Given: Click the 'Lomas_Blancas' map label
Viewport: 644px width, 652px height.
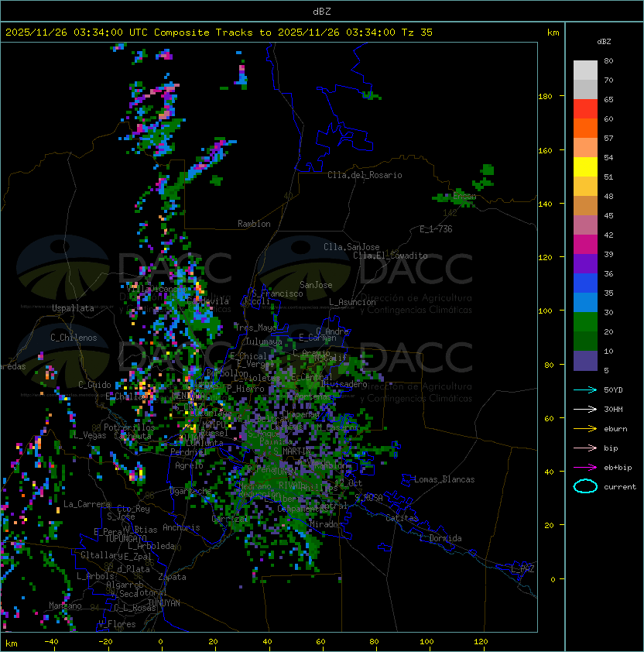Looking at the screenshot, I should coord(444,479).
